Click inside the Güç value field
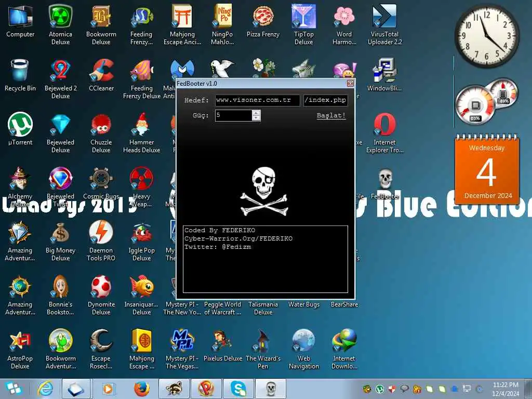 point(234,115)
